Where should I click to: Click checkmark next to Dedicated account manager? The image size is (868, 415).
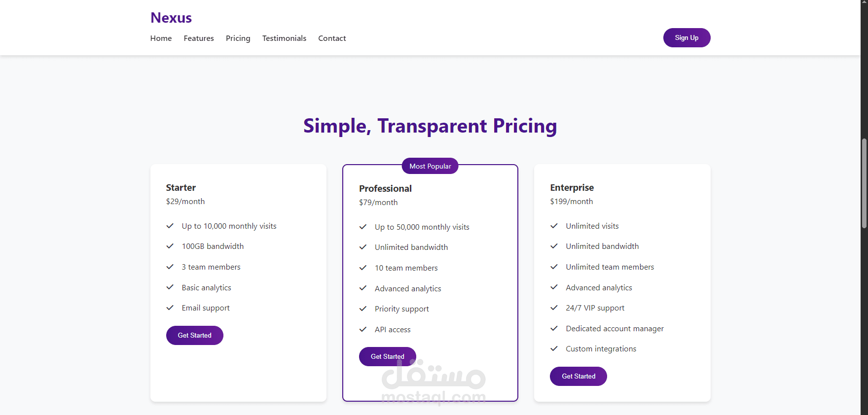click(x=554, y=328)
